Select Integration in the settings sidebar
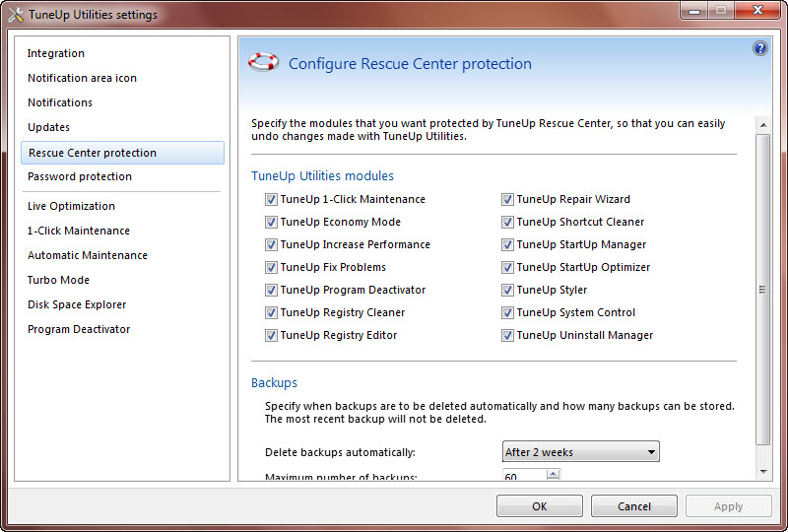The width and height of the screenshot is (788, 532). pyautogui.click(x=56, y=53)
